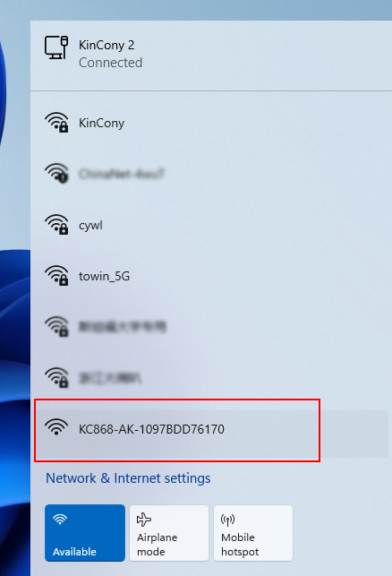
Task: Click the open Wi-Fi icon beside KC868-AK
Action: [x=56, y=427]
